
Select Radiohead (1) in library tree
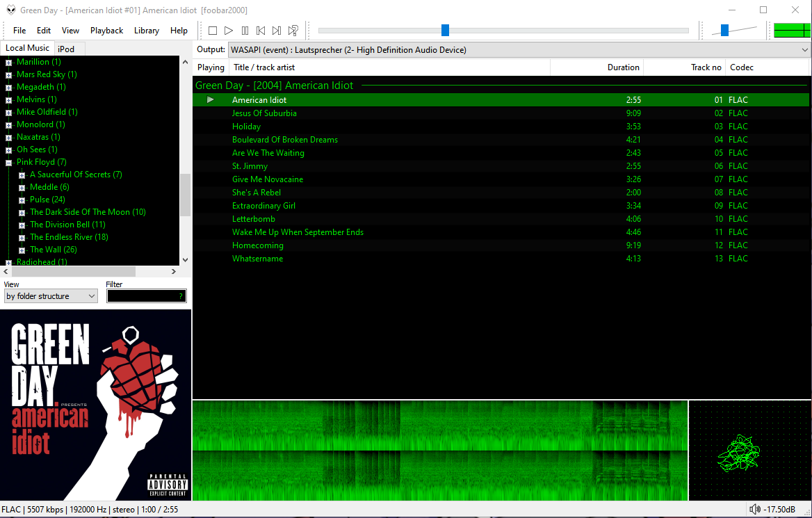[42, 261]
